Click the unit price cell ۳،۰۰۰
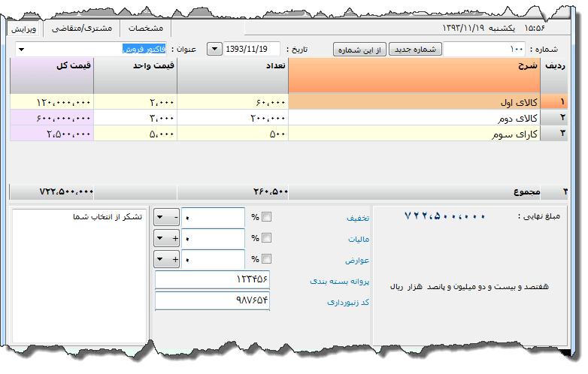Screen dimensions: 588x374 (135, 118)
